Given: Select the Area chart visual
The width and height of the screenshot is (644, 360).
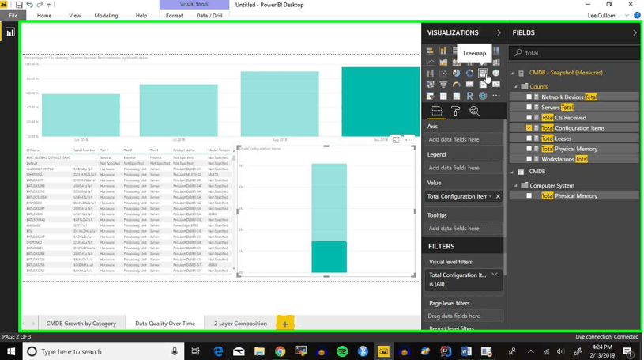Looking at the screenshot, I should 443,63.
